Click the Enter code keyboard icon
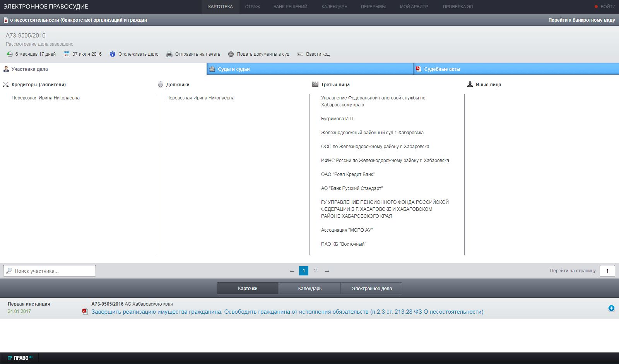 (x=300, y=54)
